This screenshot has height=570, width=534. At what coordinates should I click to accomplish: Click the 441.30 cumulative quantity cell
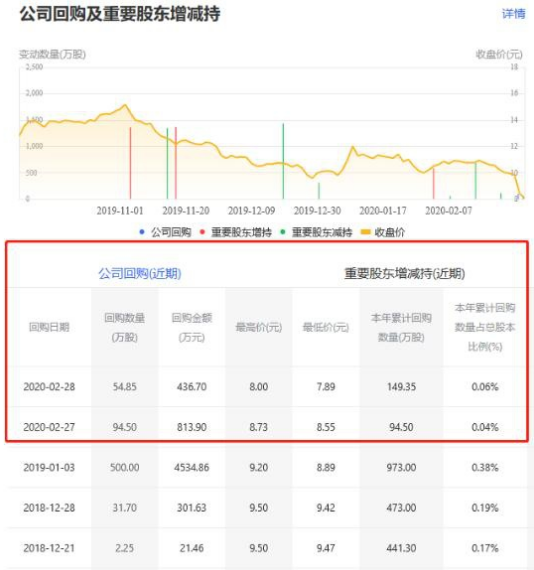tap(401, 548)
